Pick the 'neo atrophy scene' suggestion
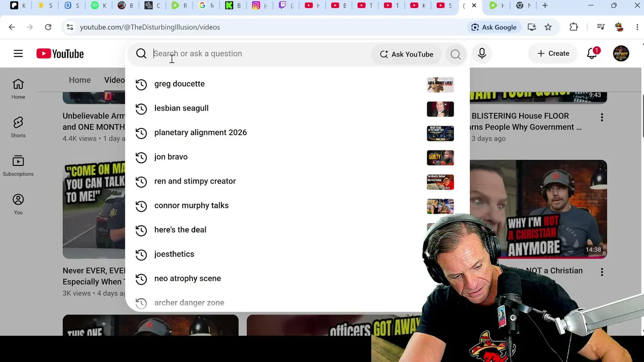The height and width of the screenshot is (362, 644). (275, 279)
